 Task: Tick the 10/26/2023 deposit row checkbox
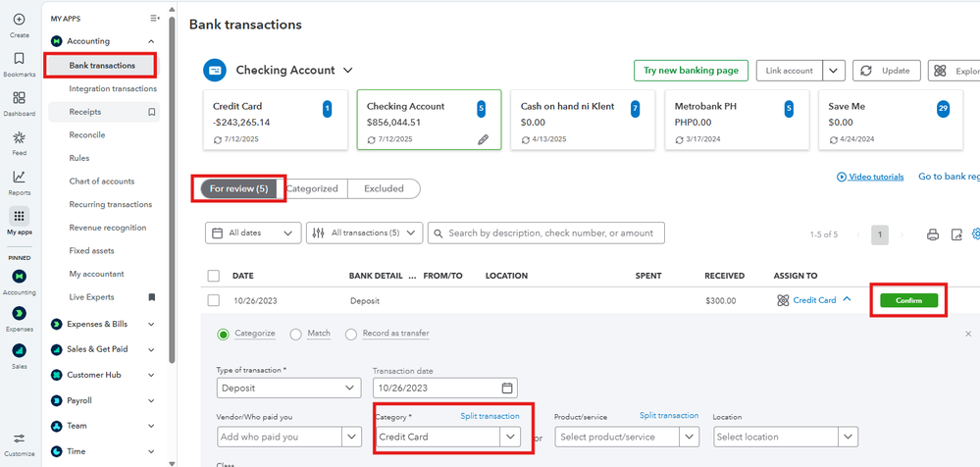(214, 300)
